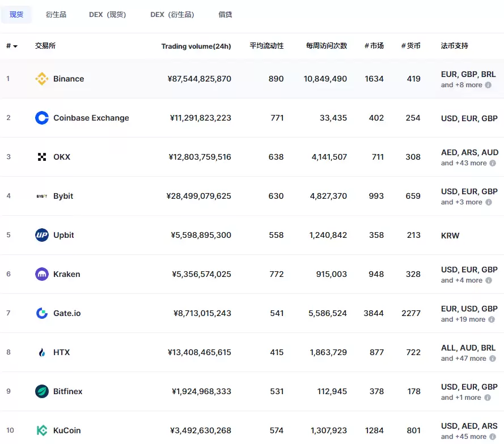Click the Kraken logo icon

pyautogui.click(x=42, y=274)
